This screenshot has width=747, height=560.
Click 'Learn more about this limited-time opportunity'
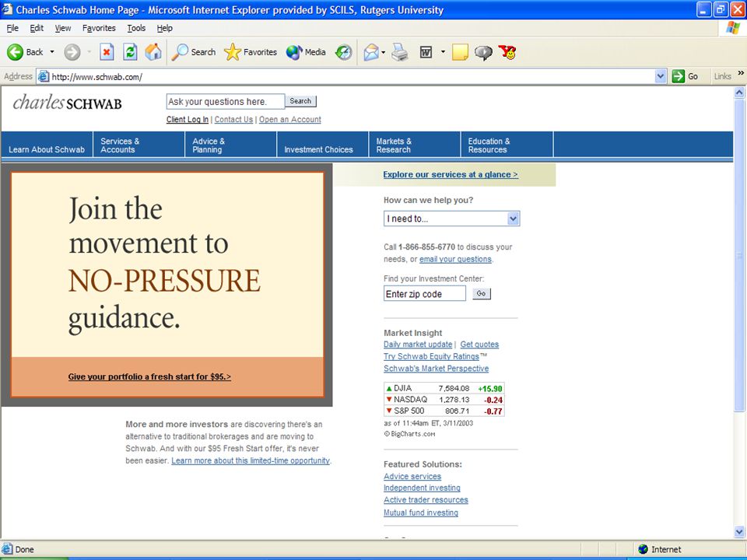[251, 460]
